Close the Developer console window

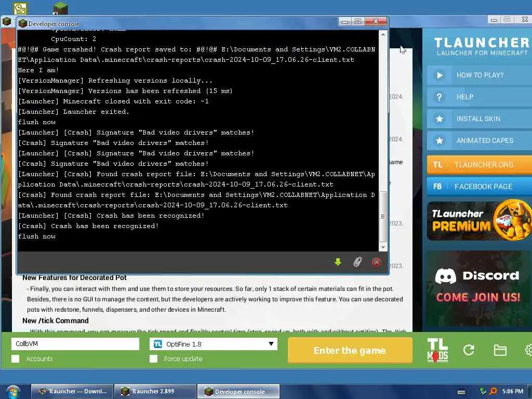point(376,21)
